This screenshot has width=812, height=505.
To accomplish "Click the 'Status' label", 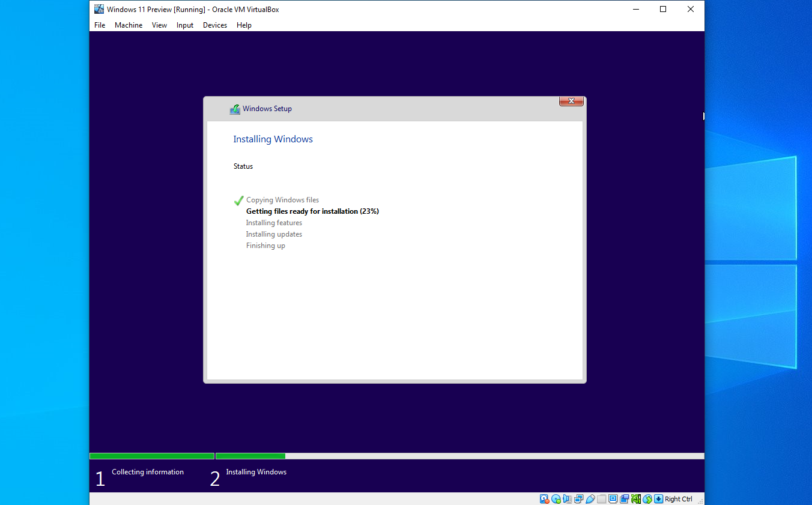I will tap(243, 166).
